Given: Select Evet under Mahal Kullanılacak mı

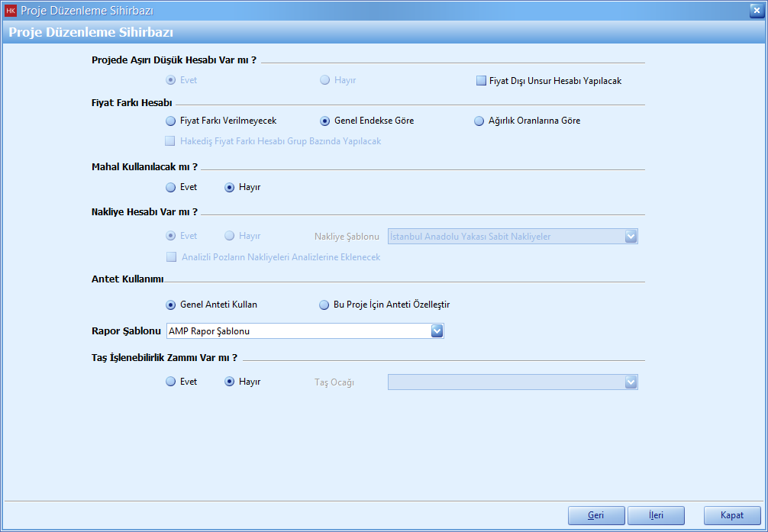Looking at the screenshot, I should (170, 187).
